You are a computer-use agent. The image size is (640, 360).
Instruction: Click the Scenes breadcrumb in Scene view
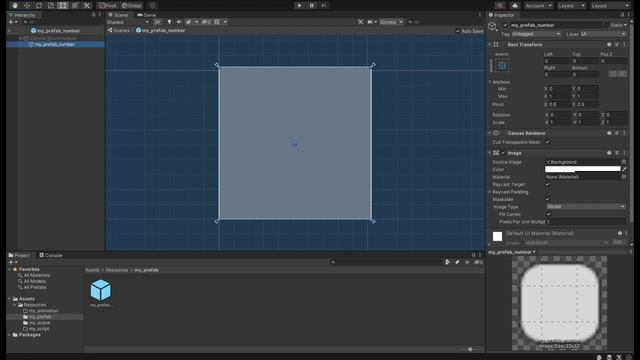(119, 30)
